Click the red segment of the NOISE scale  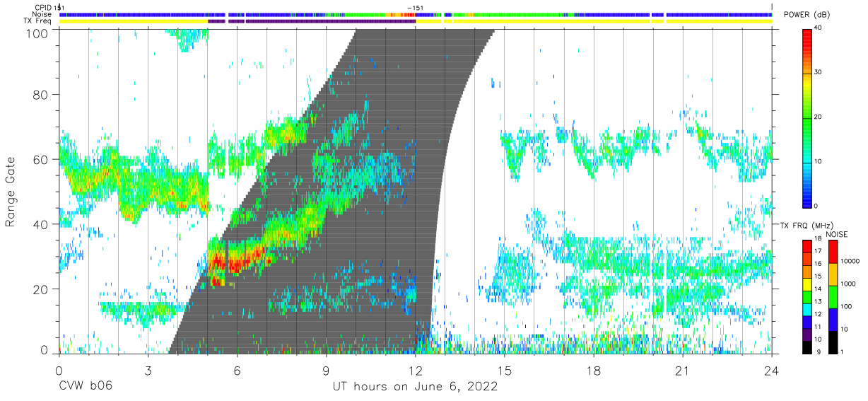[x=832, y=251]
